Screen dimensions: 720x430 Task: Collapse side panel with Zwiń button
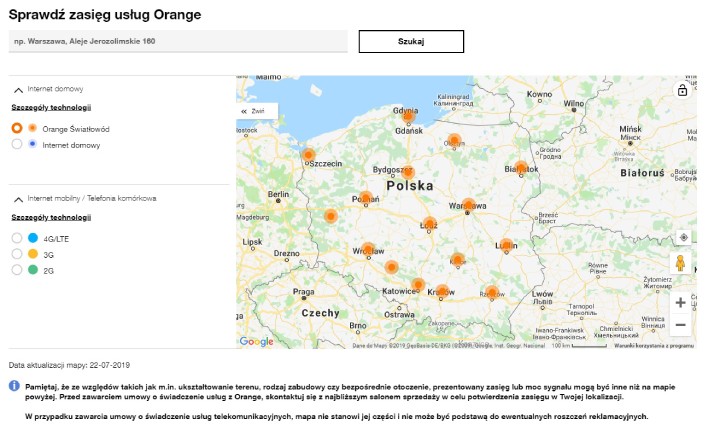point(252,111)
